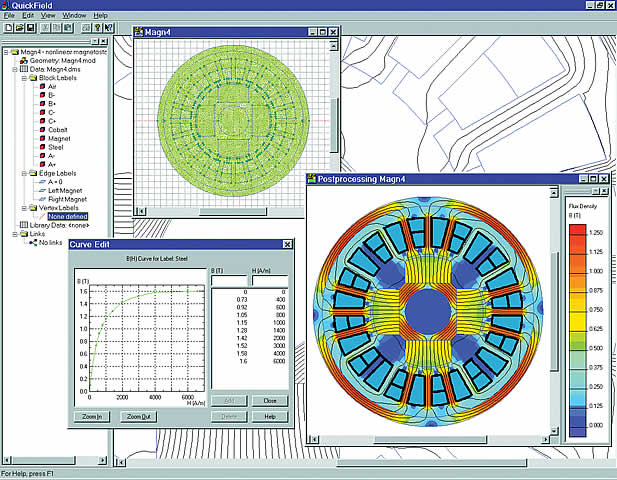The width and height of the screenshot is (617, 480).
Task: Open the Window menu
Action: coord(74,16)
